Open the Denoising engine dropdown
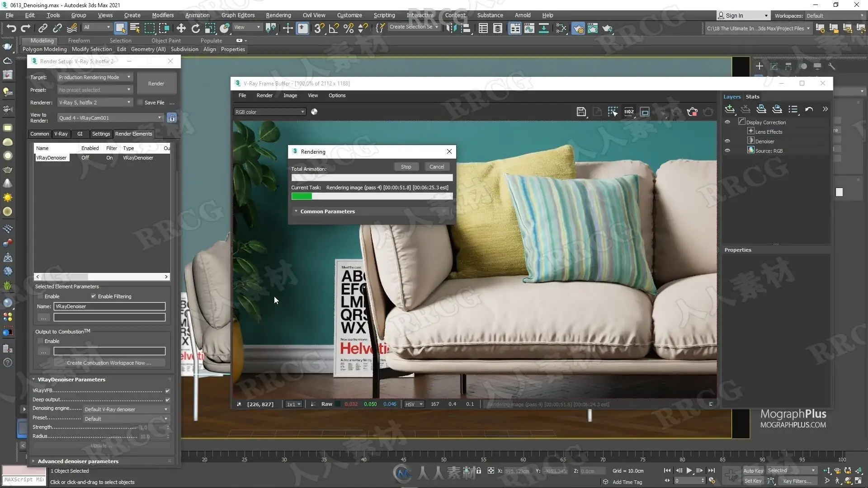Viewport: 868px width, 488px height. pyautogui.click(x=126, y=409)
